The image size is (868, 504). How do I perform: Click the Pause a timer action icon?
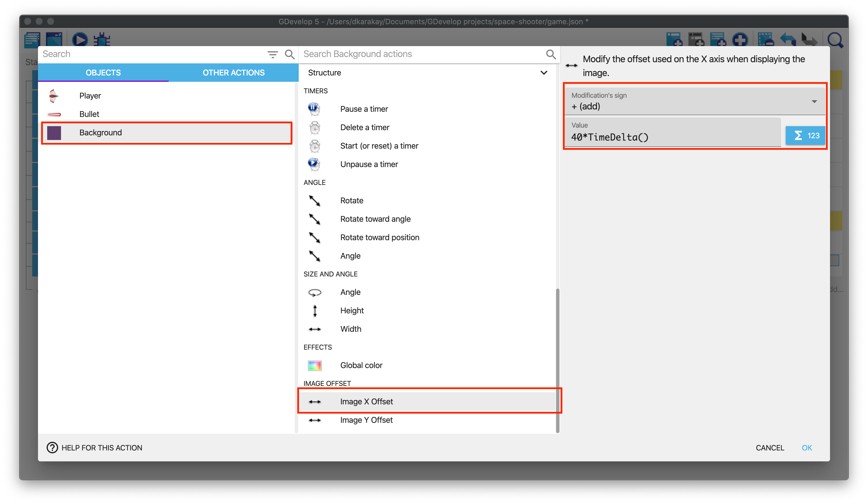(314, 109)
